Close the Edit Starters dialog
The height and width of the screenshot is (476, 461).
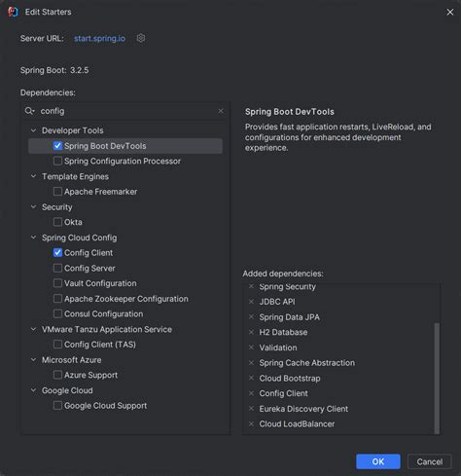pos(450,12)
